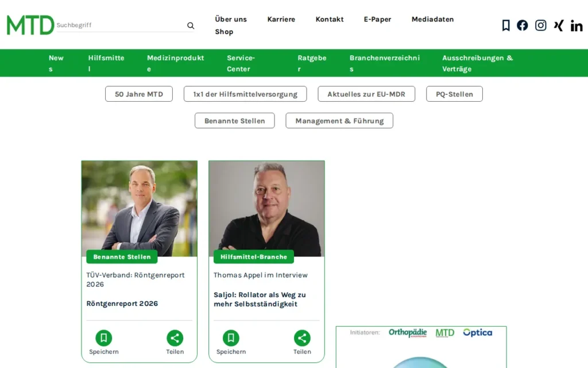This screenshot has height=368, width=588.
Task: Click the Orthopädie logo in the banner
Action: pos(408,333)
